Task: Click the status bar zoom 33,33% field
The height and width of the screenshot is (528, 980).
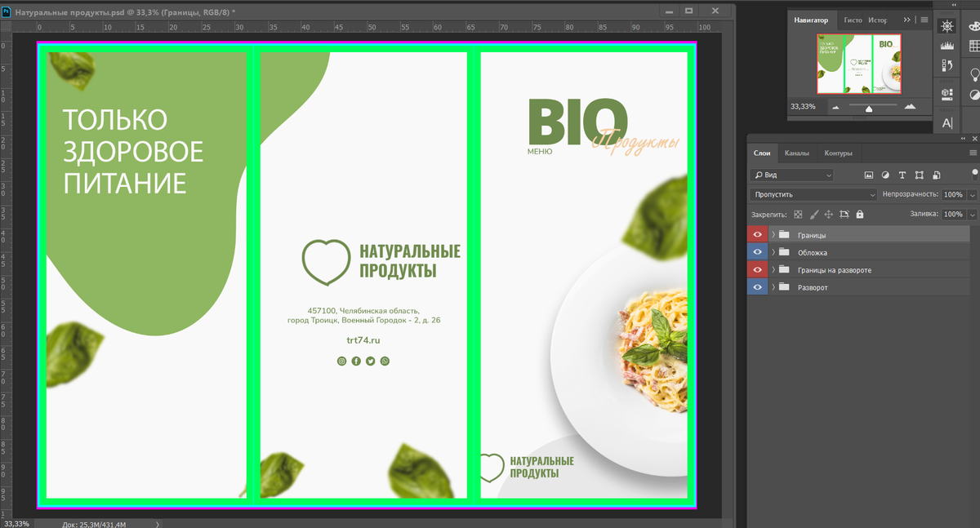Action: click(x=16, y=524)
